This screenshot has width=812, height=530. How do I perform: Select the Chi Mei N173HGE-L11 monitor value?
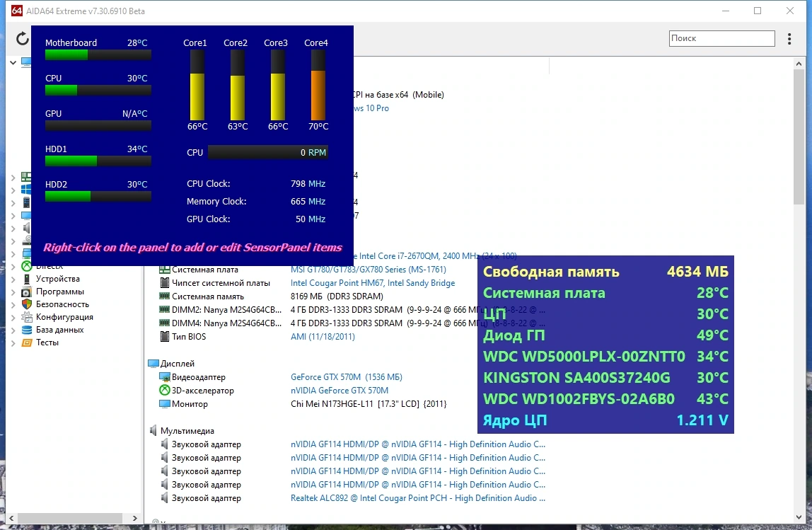(369, 404)
